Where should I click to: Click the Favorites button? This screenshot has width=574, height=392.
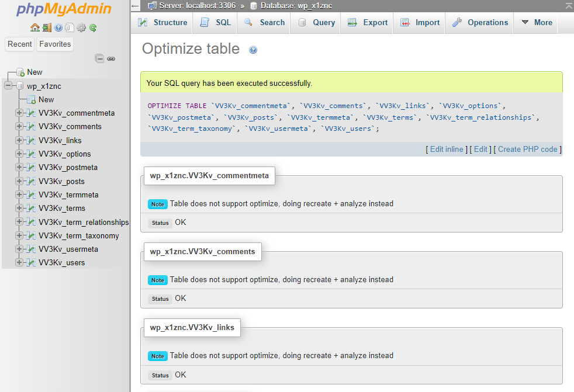point(55,44)
